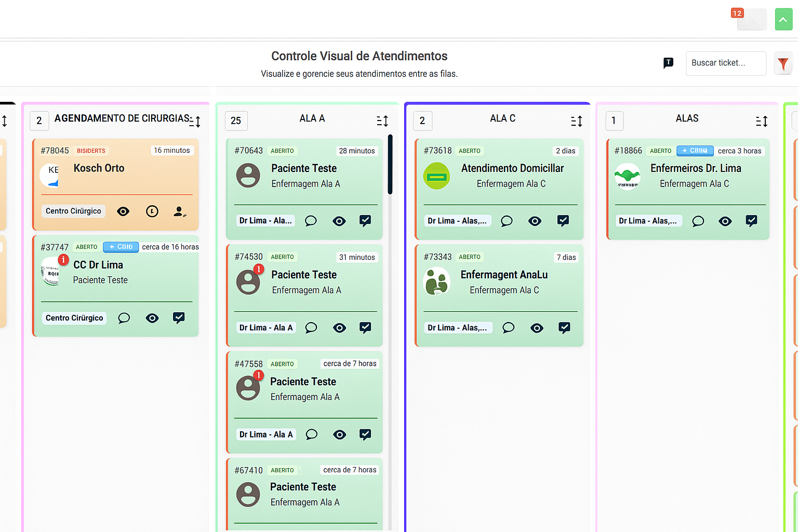The width and height of the screenshot is (798, 532).
Task: Click the resolve checkmark on ticket #73618
Action: pos(563,221)
